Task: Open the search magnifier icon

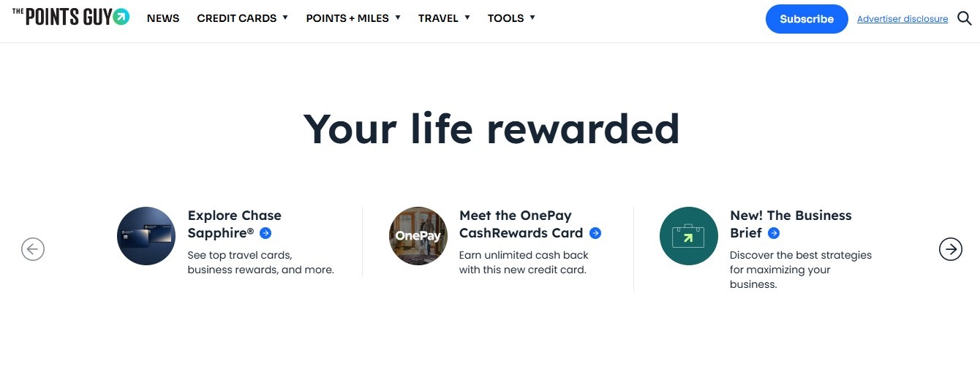Action: (x=964, y=18)
